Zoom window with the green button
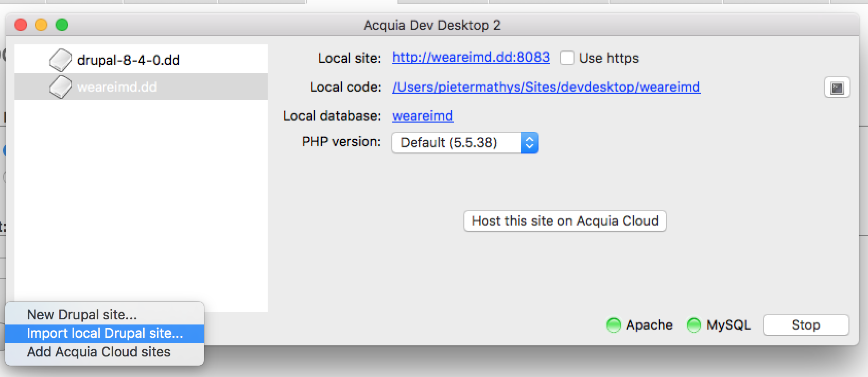Image resolution: width=868 pixels, height=377 pixels. click(62, 25)
